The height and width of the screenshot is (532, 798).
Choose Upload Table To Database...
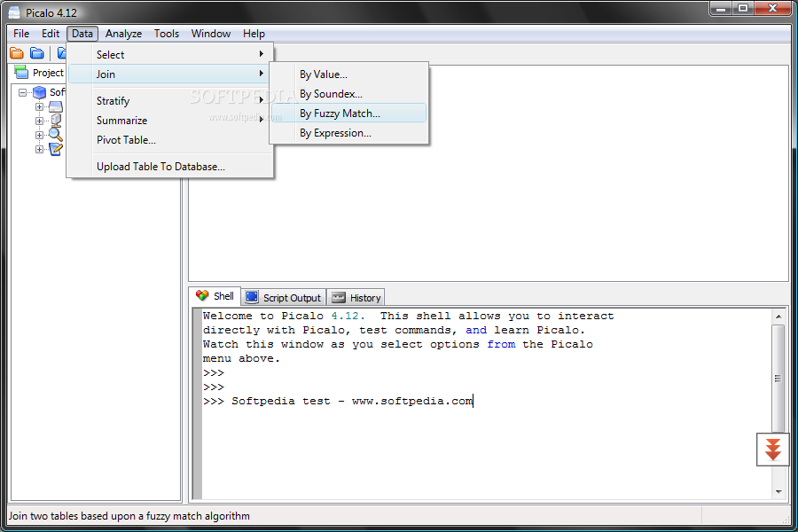(x=170, y=167)
